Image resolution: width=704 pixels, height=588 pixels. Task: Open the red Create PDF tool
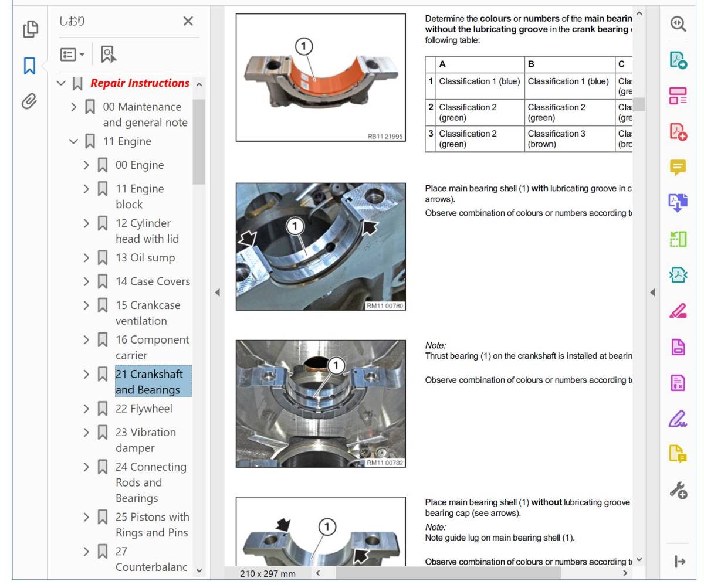pos(678,131)
